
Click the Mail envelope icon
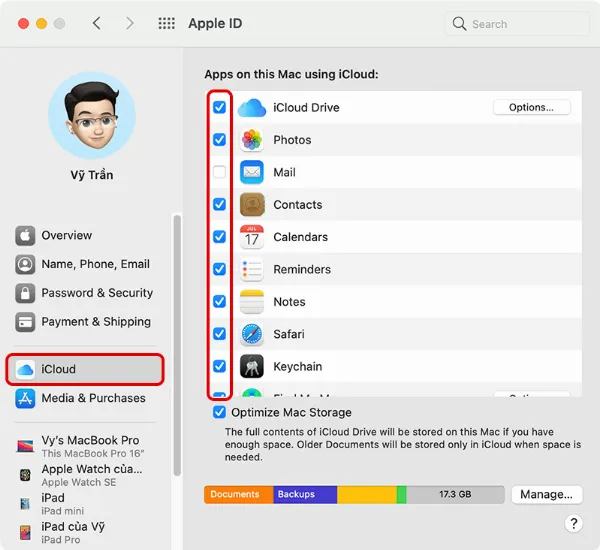(x=252, y=172)
